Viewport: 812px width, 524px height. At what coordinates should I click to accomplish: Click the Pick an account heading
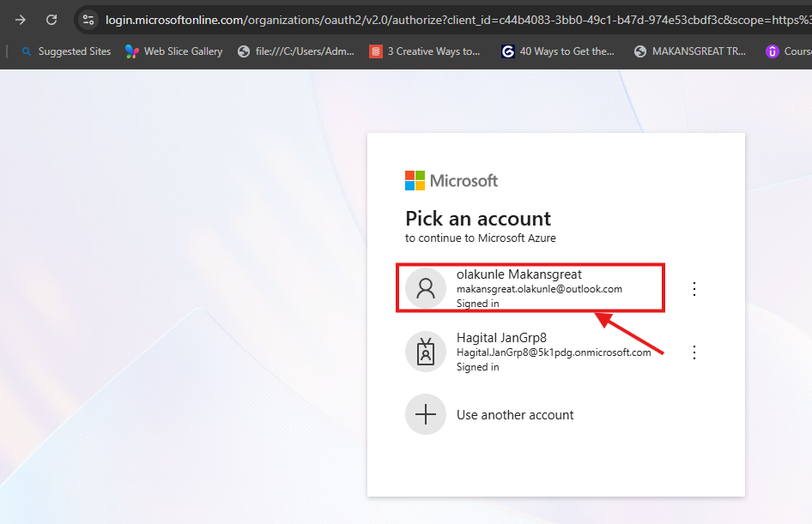click(x=478, y=219)
